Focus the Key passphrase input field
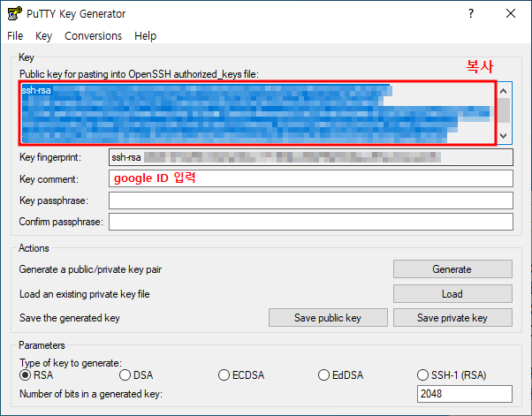The image size is (532, 416). point(311,200)
